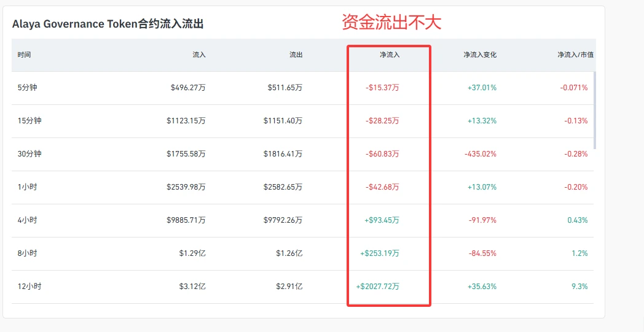644x332 pixels.
Task: Click net inflow -$60.83万
Action: (382, 154)
